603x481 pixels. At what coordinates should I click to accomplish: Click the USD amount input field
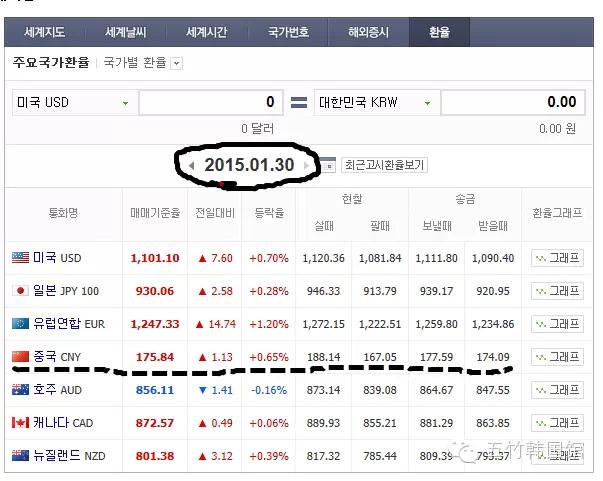click(x=210, y=102)
